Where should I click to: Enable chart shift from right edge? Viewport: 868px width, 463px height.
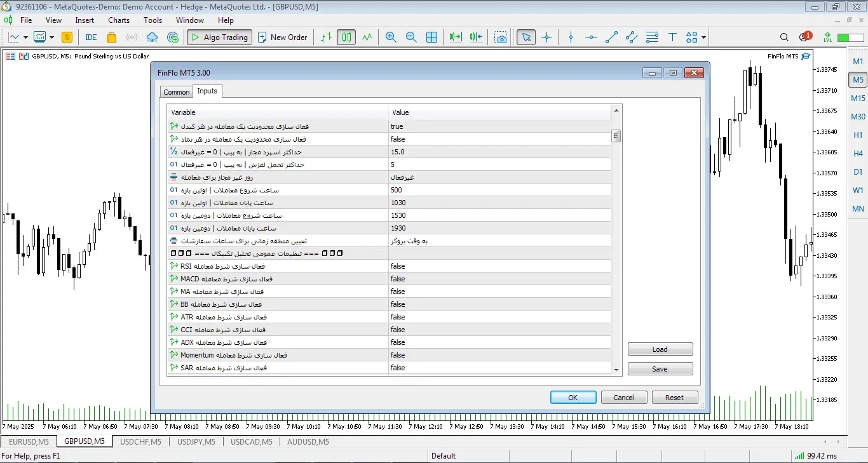(476, 37)
